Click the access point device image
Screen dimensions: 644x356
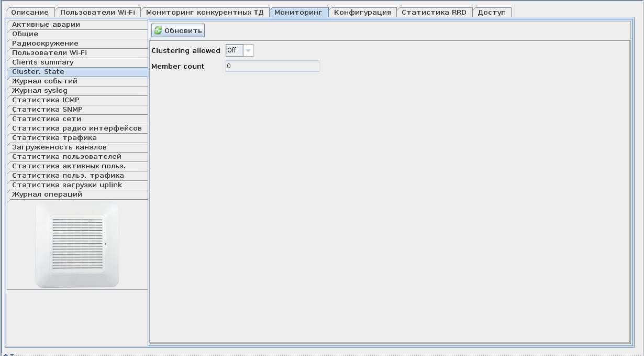[x=77, y=245]
